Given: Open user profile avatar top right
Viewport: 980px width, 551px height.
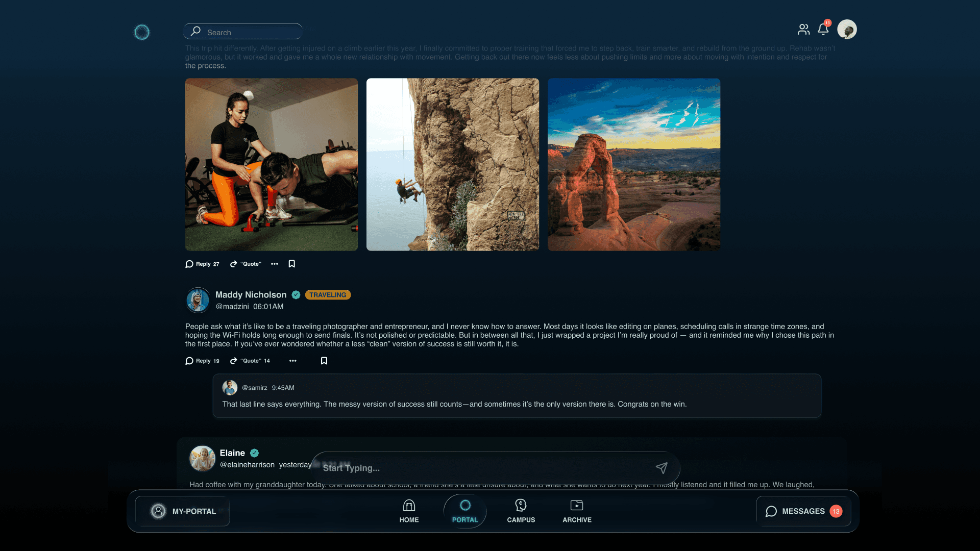Looking at the screenshot, I should tap(847, 30).
